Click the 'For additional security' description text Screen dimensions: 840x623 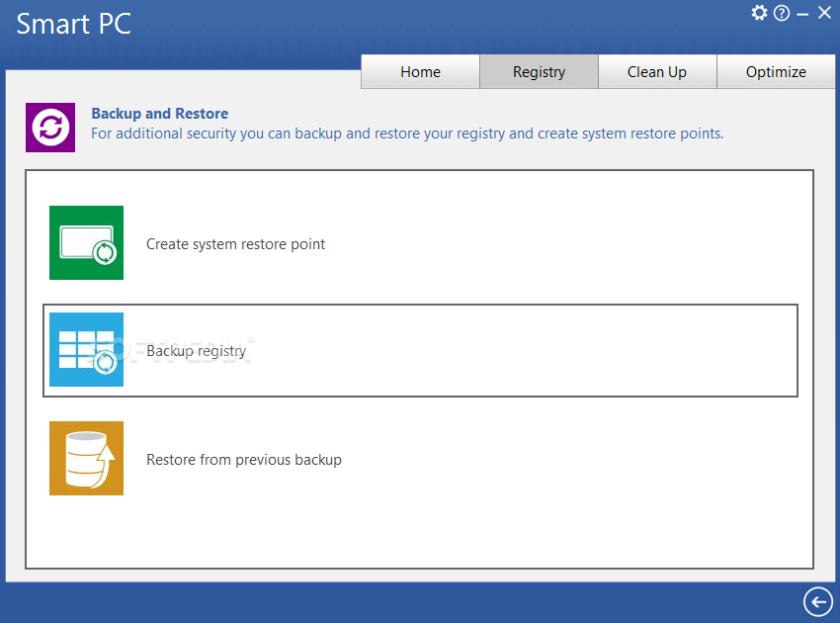pos(407,133)
